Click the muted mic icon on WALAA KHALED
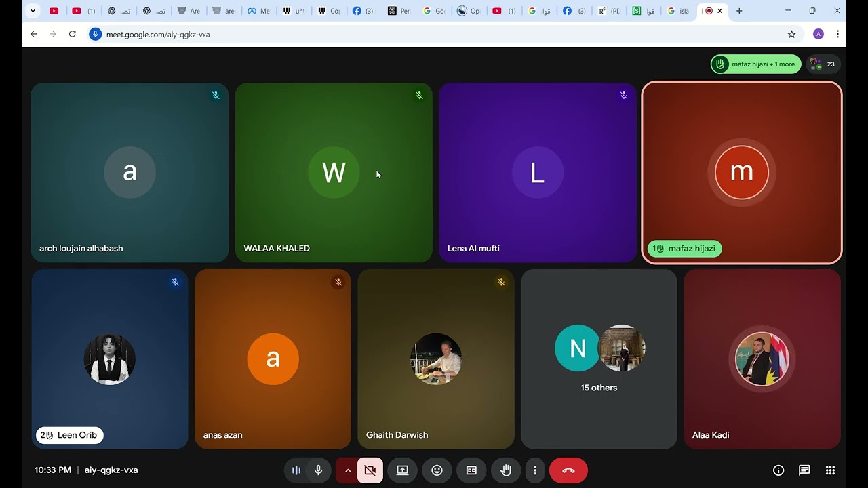This screenshot has height=488, width=868. pos(419,96)
